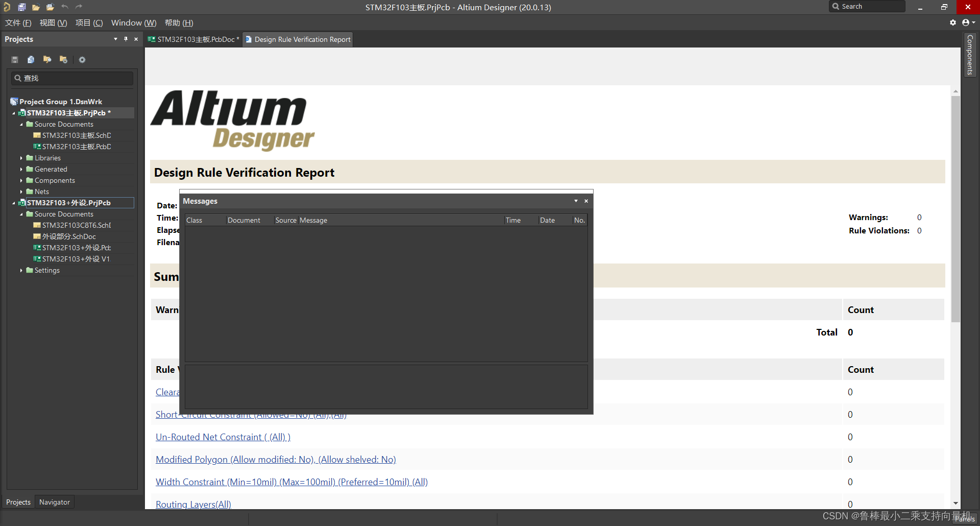Click the Projects panel compile documents icon
This screenshot has height=526, width=980.
tap(31, 60)
